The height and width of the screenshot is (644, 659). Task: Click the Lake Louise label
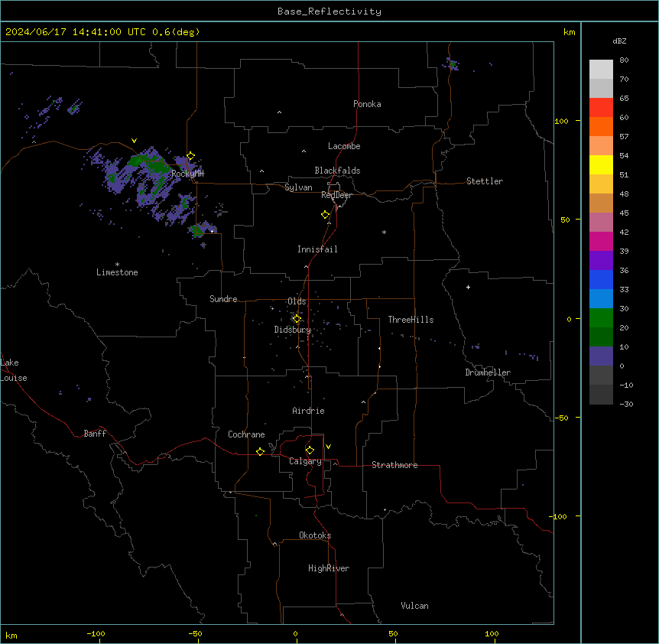click(x=14, y=370)
